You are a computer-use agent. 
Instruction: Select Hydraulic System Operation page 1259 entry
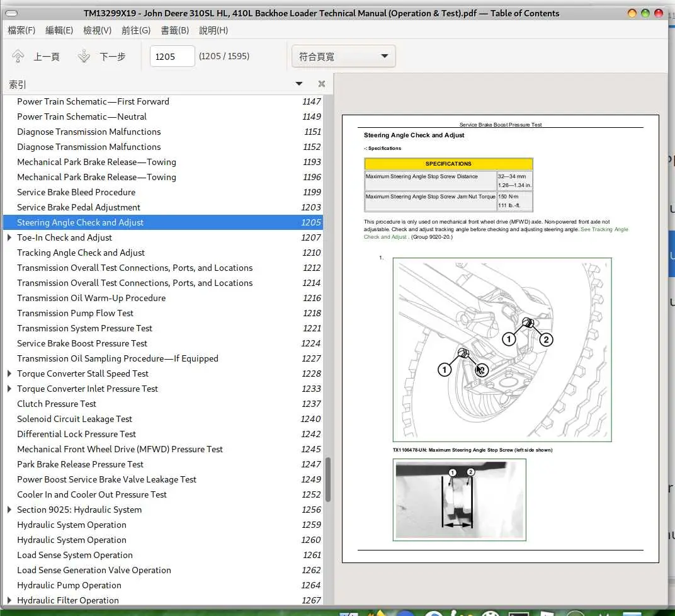coord(162,525)
